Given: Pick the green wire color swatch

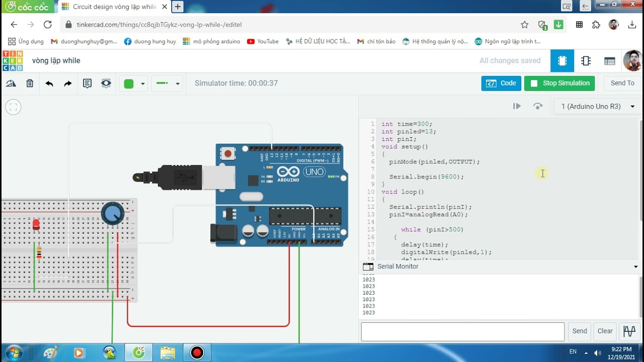Looking at the screenshot, I should (x=129, y=84).
